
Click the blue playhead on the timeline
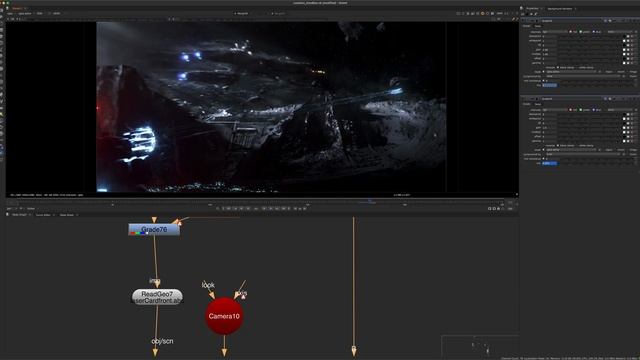pyautogui.click(x=370, y=201)
